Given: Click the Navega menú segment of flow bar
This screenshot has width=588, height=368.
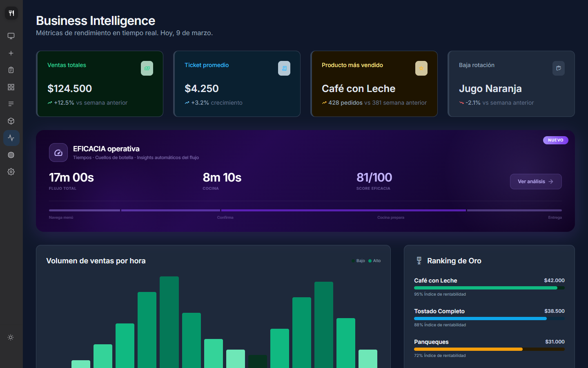Looking at the screenshot, I should (x=85, y=210).
